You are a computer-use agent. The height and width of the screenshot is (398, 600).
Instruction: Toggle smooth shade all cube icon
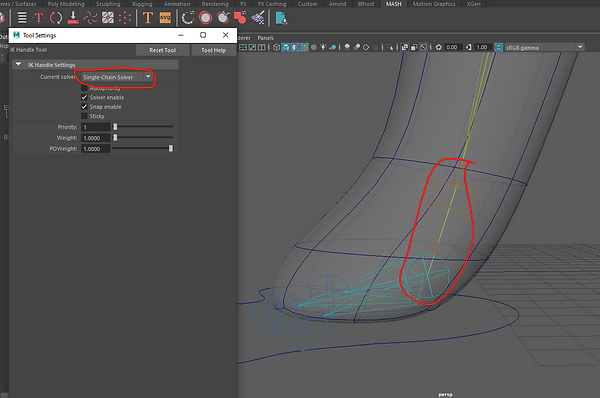pos(286,47)
